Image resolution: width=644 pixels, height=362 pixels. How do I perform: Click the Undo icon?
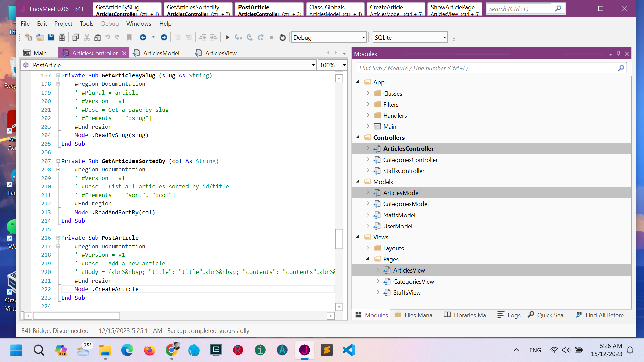(x=107, y=37)
